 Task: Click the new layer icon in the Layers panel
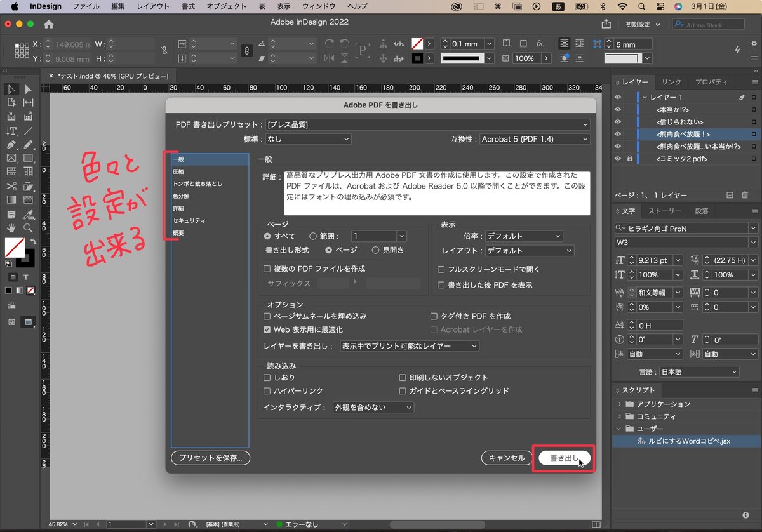click(729, 194)
